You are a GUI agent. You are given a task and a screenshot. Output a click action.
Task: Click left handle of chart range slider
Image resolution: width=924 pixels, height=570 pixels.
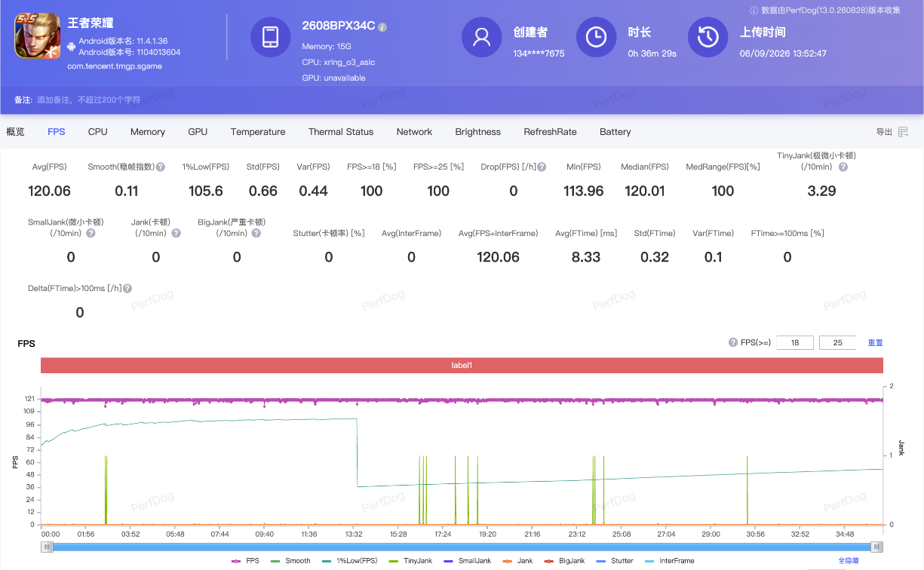(x=47, y=547)
